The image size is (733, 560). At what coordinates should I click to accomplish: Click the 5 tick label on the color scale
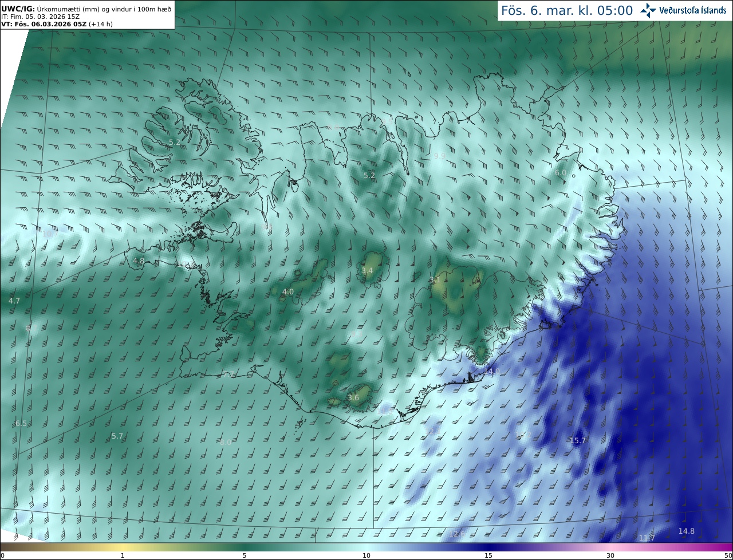coord(245,555)
